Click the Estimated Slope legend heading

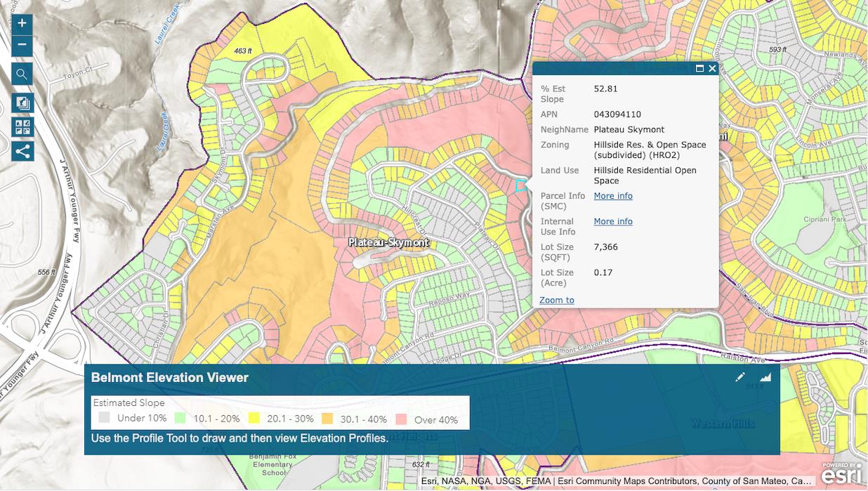129,403
